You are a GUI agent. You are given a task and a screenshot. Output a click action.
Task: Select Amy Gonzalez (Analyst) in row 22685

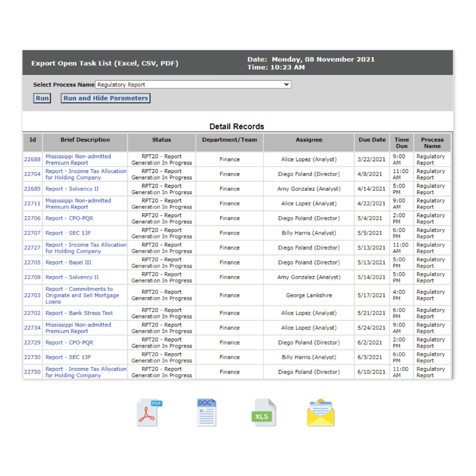pos(309,189)
